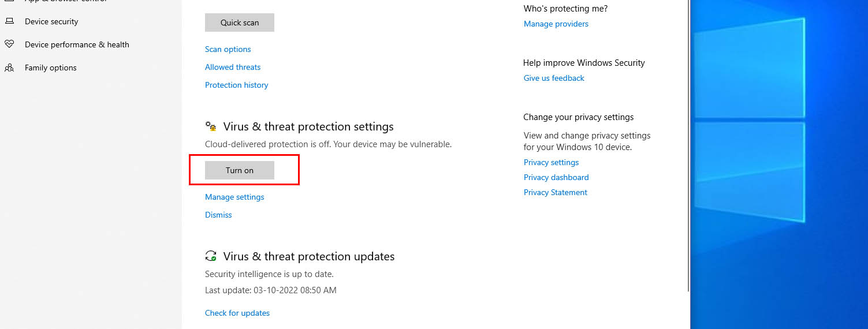Run a Quick scan
The height and width of the screenshot is (329, 868).
(240, 23)
